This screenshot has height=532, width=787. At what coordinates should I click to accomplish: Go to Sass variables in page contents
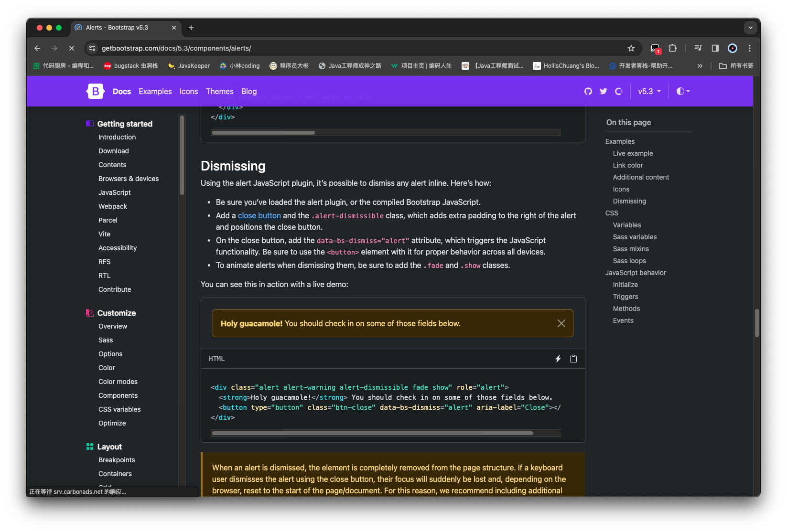[x=635, y=237]
